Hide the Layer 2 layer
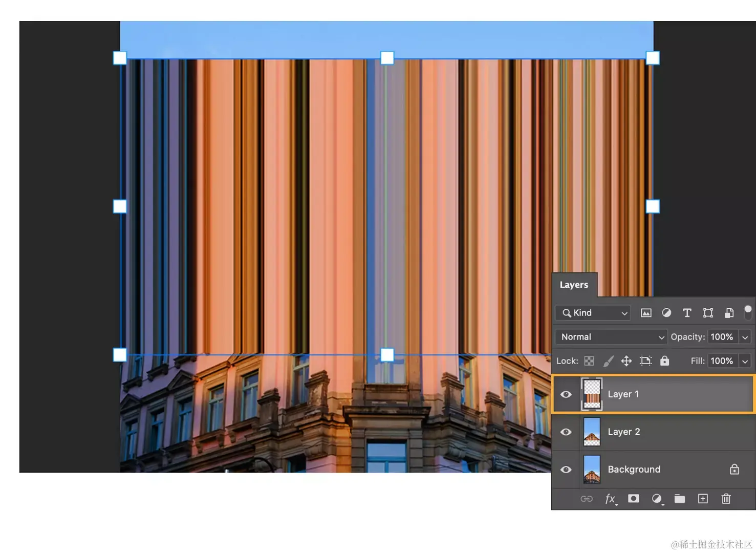The height and width of the screenshot is (553, 756). (566, 432)
